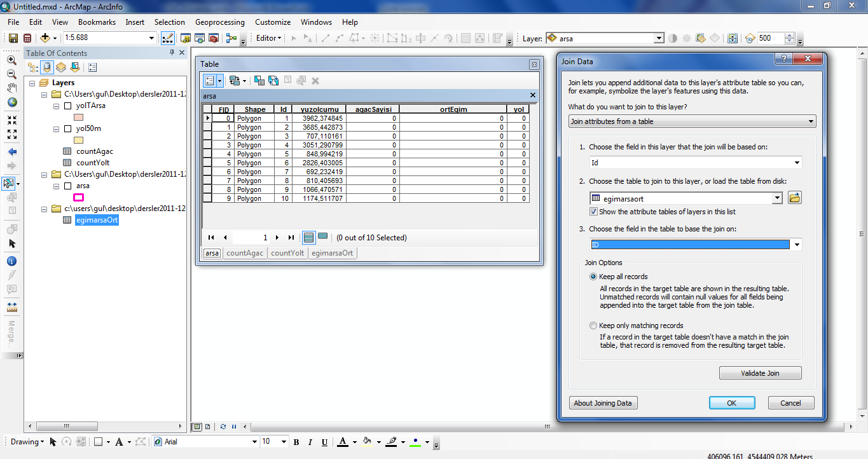Screen dimensions: 868x459
Task: Click Related Tables icon in Table window
Action: [x=234, y=81]
